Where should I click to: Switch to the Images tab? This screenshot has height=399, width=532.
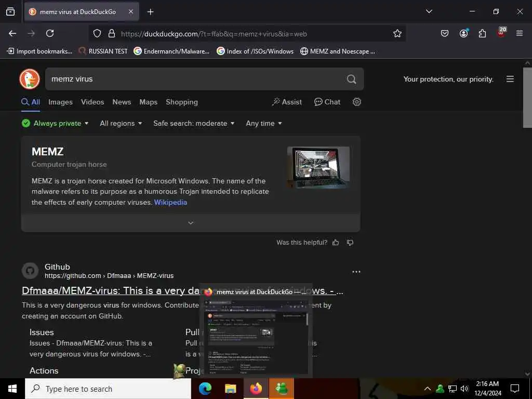pos(60,102)
